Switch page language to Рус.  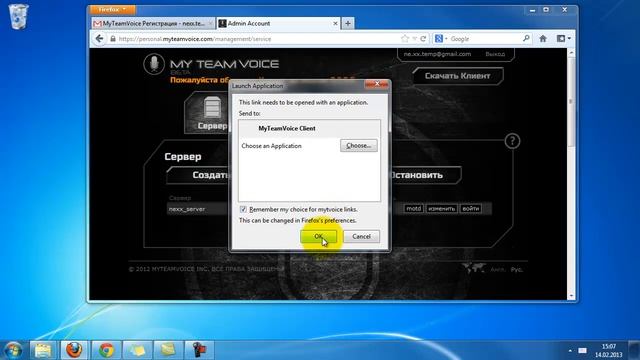[x=516, y=269]
